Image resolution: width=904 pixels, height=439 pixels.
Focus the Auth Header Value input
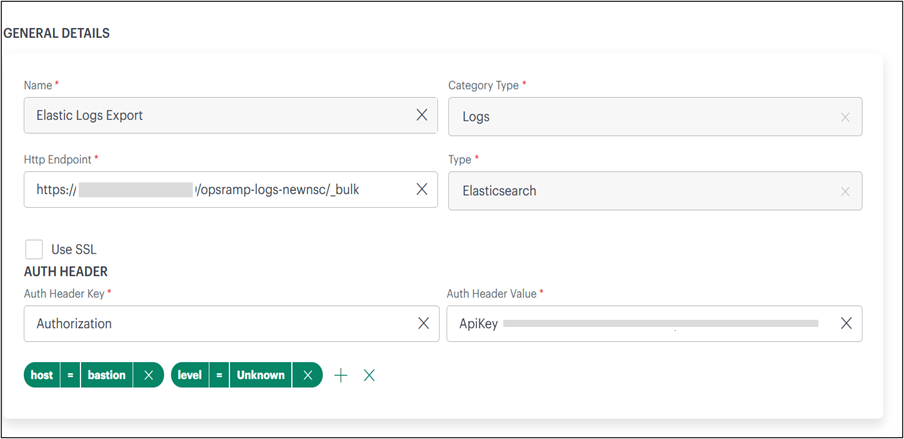pyautogui.click(x=660, y=323)
